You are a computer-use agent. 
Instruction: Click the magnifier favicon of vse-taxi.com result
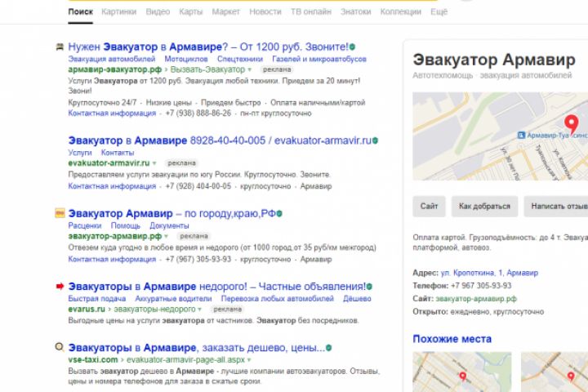tap(60, 347)
